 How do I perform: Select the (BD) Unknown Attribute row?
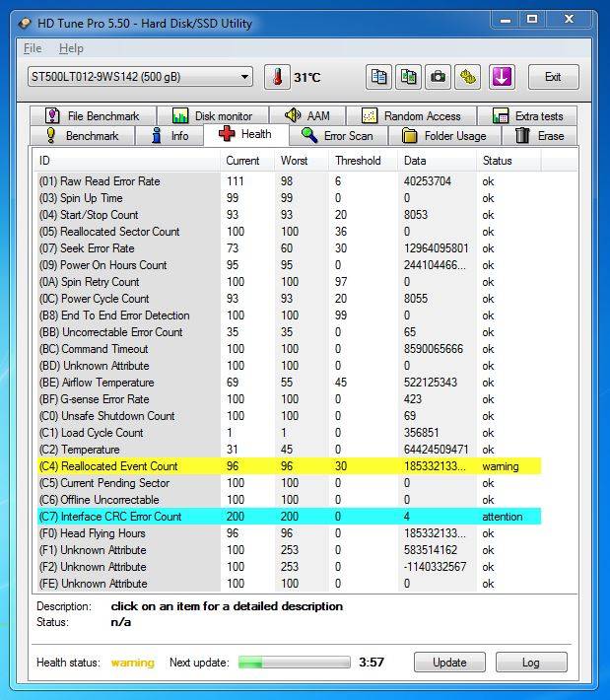289,366
